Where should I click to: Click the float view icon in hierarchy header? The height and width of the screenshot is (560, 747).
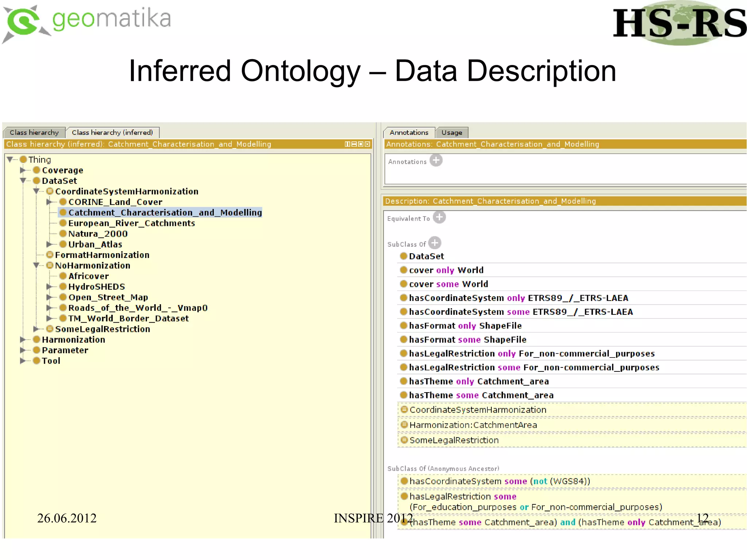point(361,144)
